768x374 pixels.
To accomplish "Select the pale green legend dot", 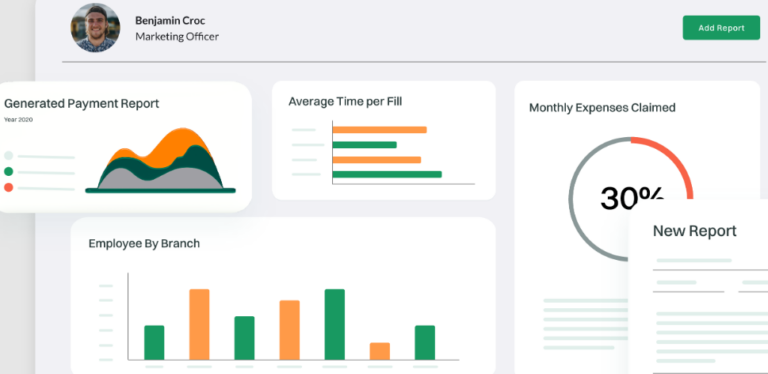I will (8, 156).
